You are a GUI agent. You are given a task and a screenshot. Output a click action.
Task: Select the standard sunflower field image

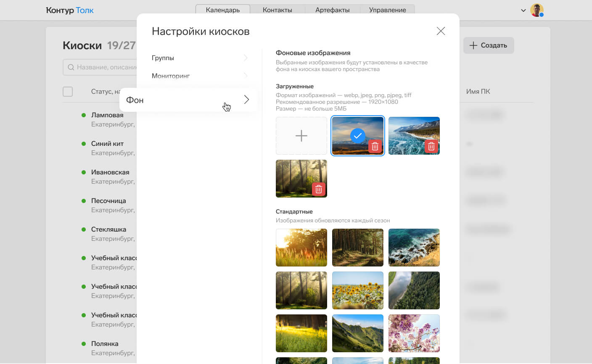tap(358, 290)
